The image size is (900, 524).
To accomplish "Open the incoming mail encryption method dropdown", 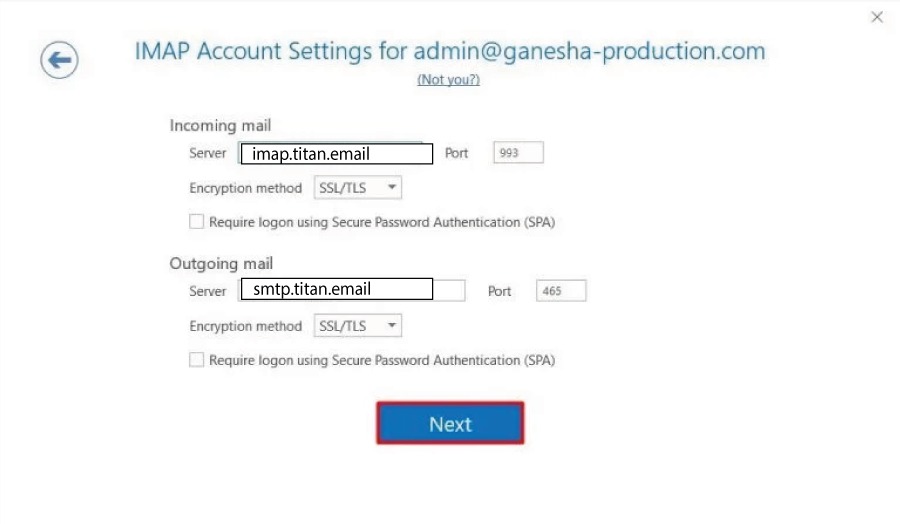I will click(358, 187).
